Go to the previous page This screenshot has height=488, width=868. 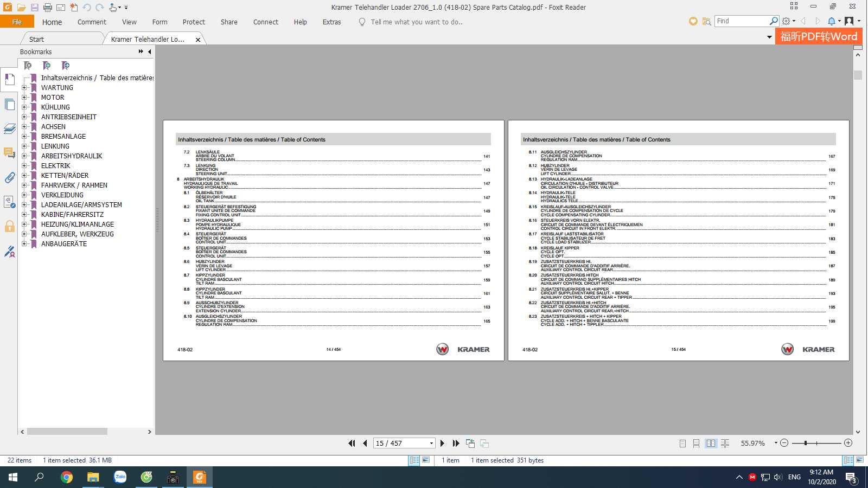coord(365,444)
